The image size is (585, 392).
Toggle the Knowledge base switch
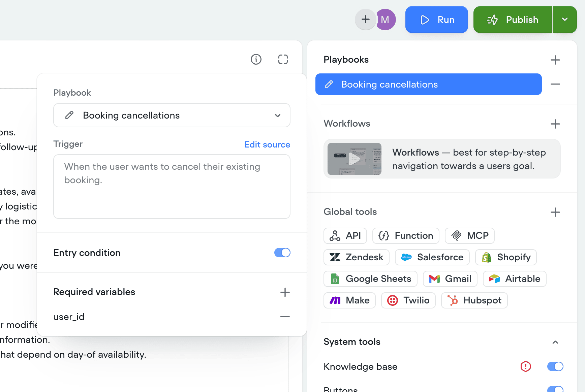coord(555,366)
